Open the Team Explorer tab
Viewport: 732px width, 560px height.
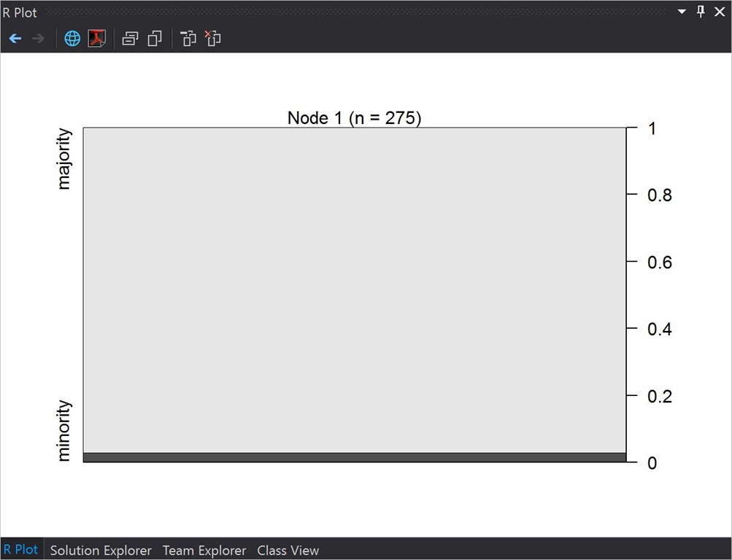coord(204,551)
